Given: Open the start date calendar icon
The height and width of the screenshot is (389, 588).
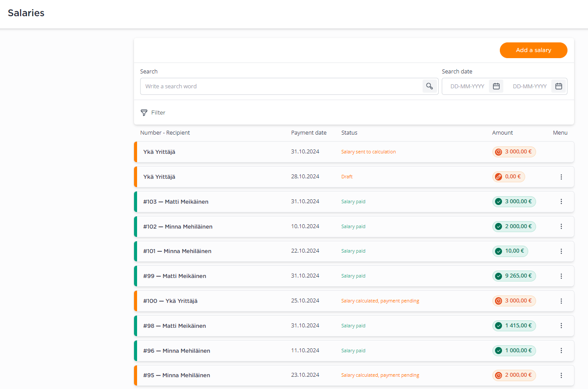Looking at the screenshot, I should (496, 86).
